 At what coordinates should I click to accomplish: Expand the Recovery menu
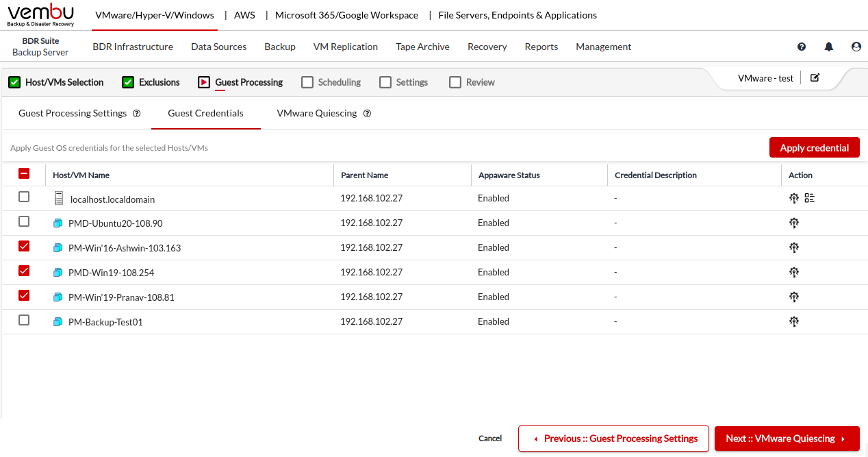point(487,47)
